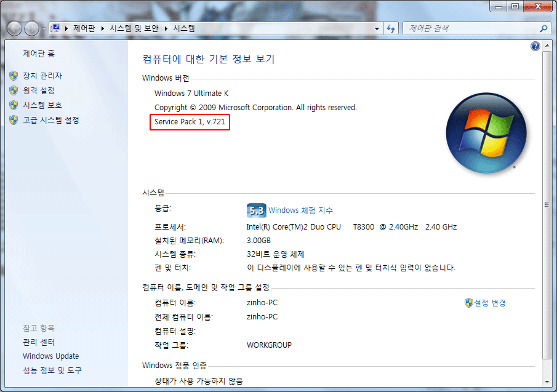Click the 제어판 검색 search field
557x392 pixels.
tap(471, 28)
